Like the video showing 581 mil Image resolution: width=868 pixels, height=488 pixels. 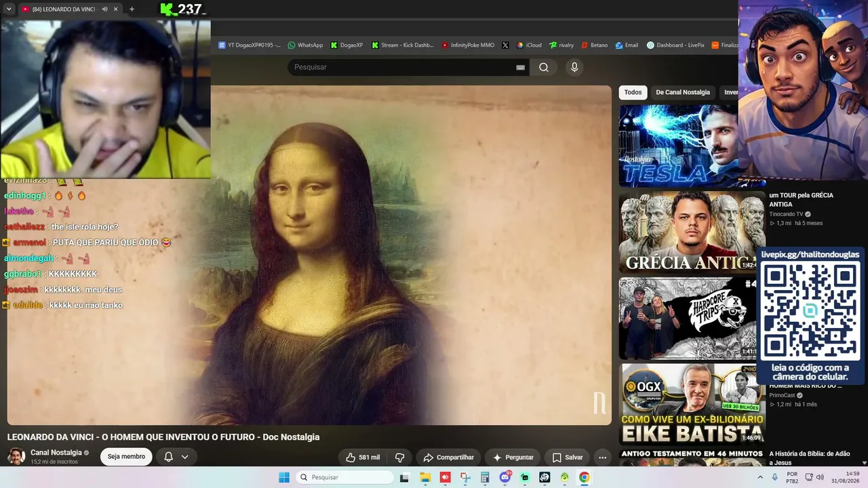(x=363, y=457)
